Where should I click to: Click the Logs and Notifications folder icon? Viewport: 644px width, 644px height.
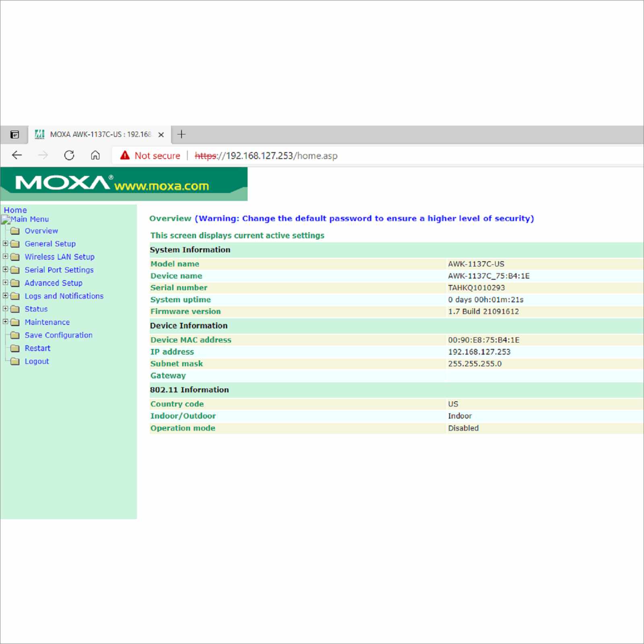point(15,296)
